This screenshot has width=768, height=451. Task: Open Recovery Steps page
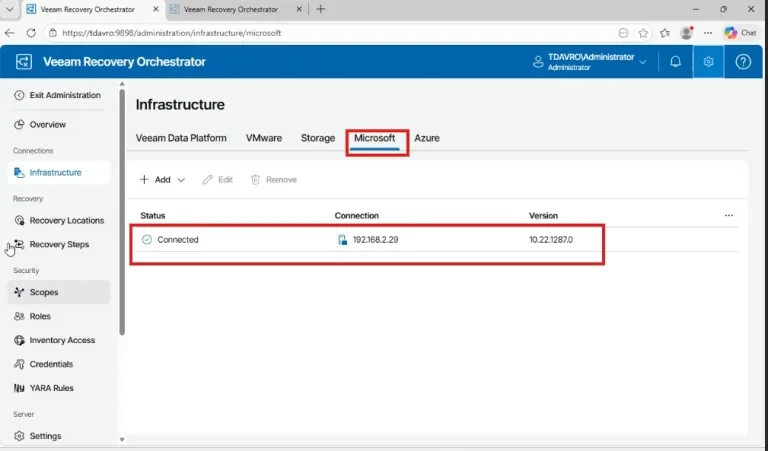[x=59, y=244]
